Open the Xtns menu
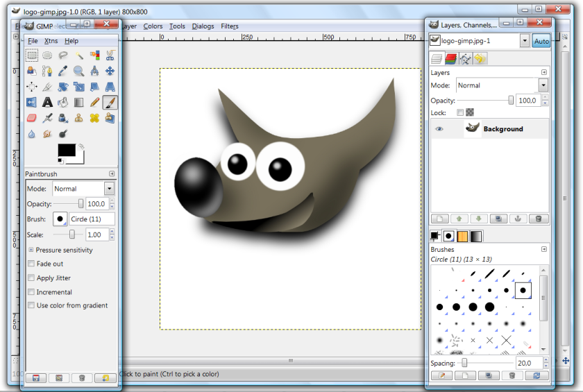Image resolution: width=583 pixels, height=392 pixels. click(51, 41)
